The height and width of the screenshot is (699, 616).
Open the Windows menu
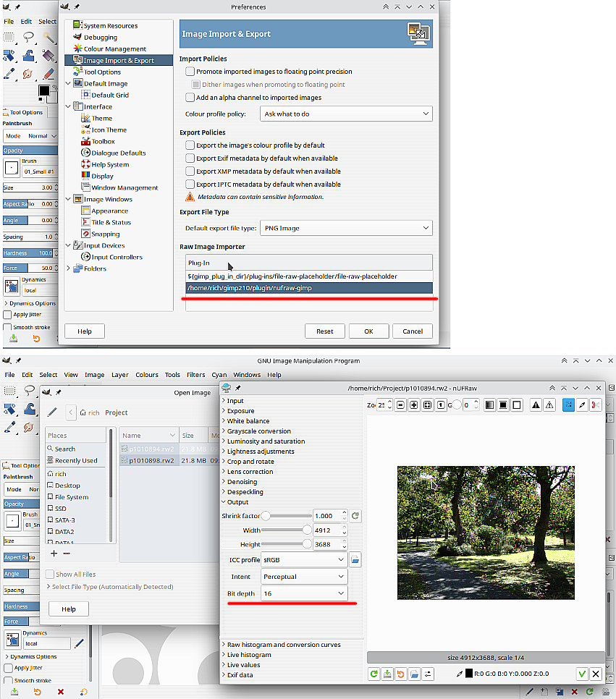coord(247,375)
